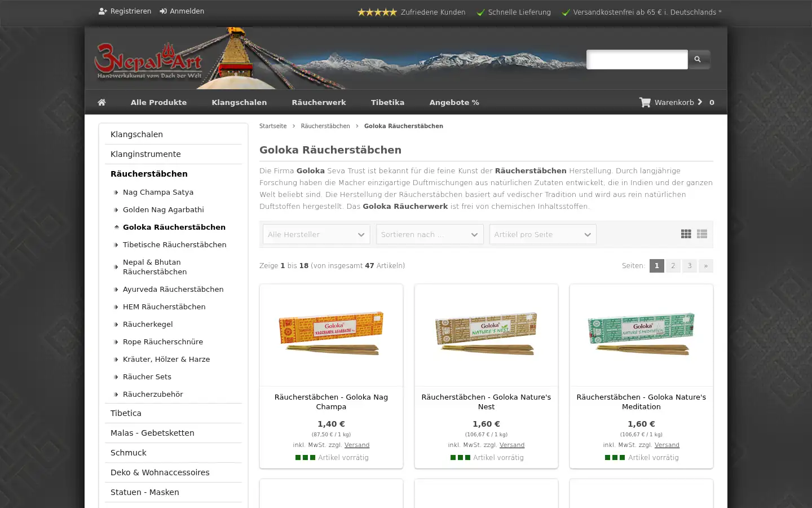This screenshot has width=812, height=508.
Task: Click next page » button
Action: pyautogui.click(x=706, y=266)
